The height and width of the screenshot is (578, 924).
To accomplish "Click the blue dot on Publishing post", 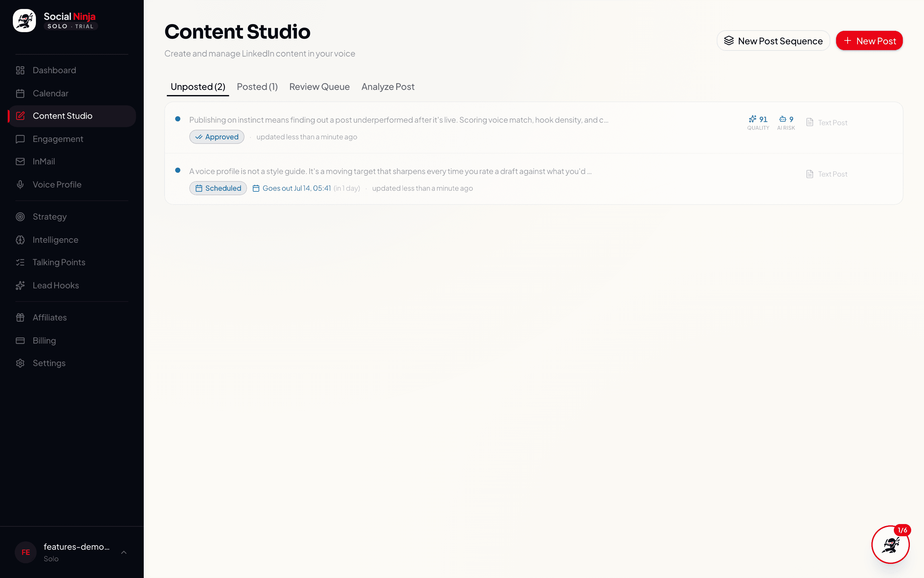I will (x=177, y=119).
